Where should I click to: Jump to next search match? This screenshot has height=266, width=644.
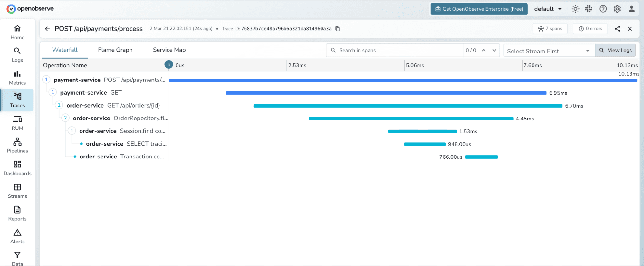click(x=494, y=50)
